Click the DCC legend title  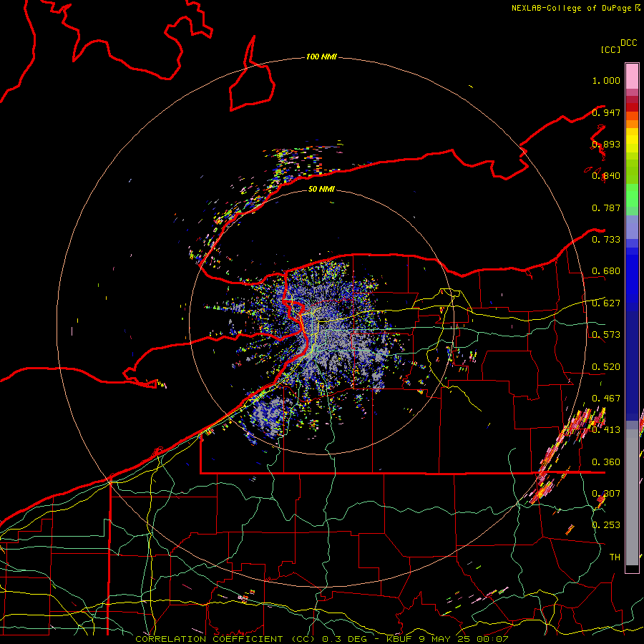[x=629, y=43]
